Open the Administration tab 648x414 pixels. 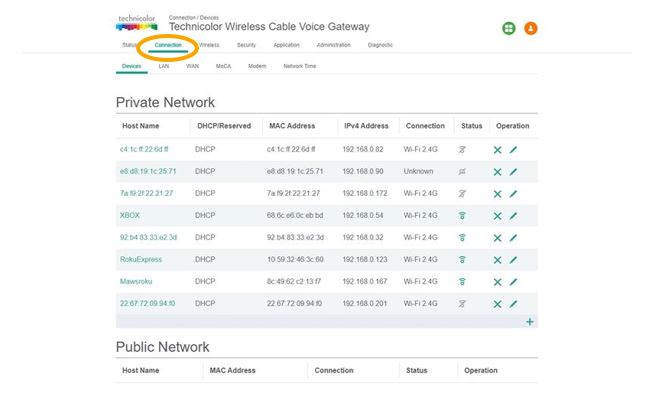click(x=333, y=45)
